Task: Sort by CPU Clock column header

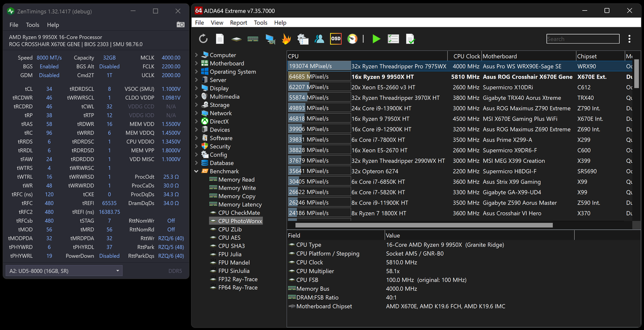Action: (466, 56)
